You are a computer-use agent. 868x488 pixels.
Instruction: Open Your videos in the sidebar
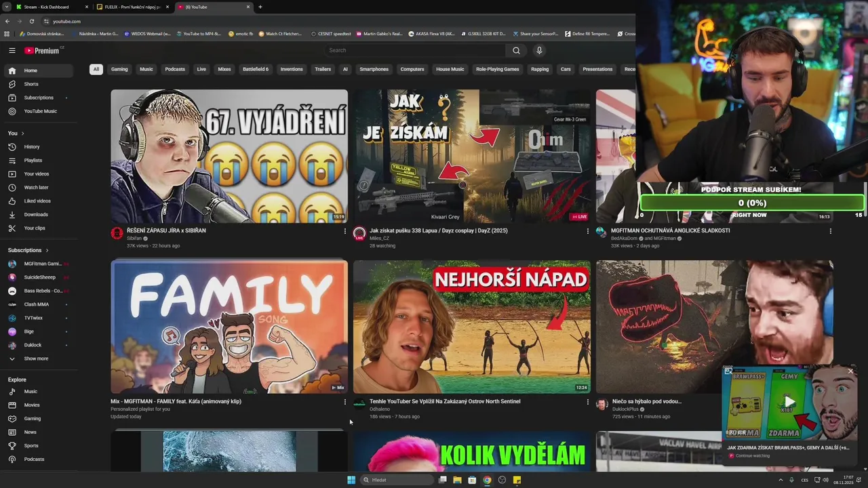click(x=38, y=174)
